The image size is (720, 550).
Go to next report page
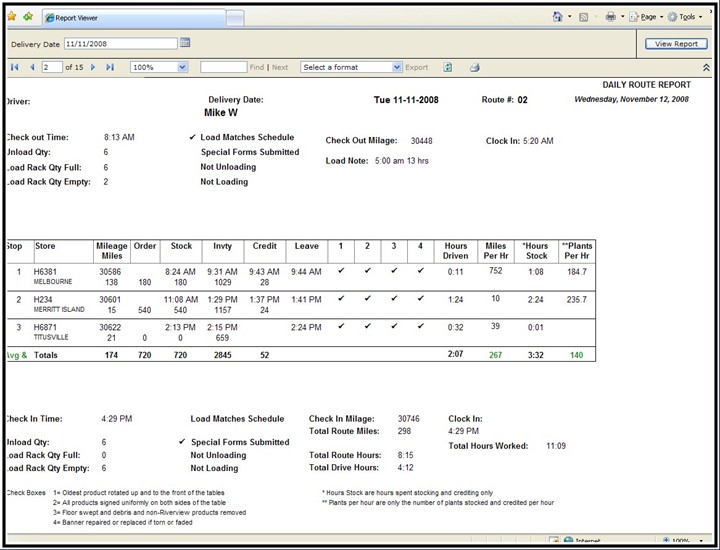pos(93,67)
